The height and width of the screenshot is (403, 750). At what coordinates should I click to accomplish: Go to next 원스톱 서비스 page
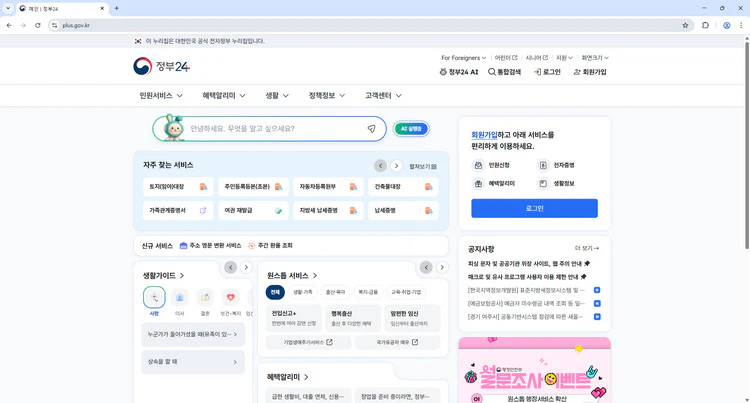coord(442,267)
